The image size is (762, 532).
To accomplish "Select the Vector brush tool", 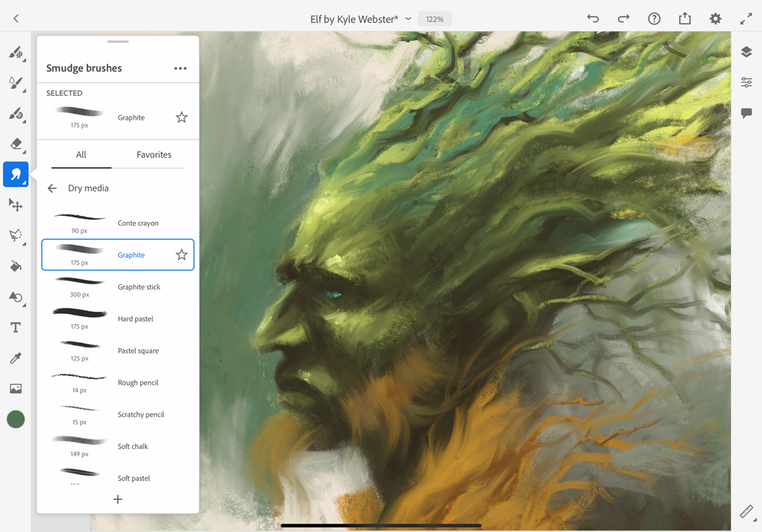I will pyautogui.click(x=15, y=114).
